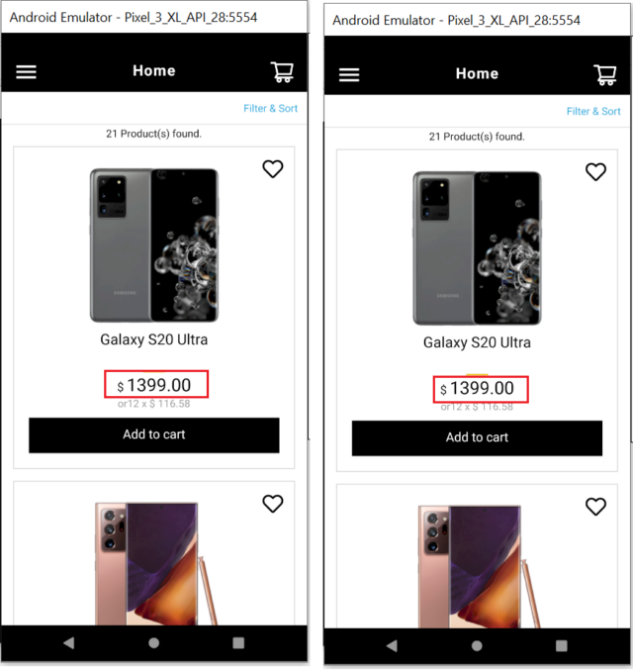This screenshot has width=633, height=672.
Task: Open shopping cart in right emulator
Action: pyautogui.click(x=604, y=74)
